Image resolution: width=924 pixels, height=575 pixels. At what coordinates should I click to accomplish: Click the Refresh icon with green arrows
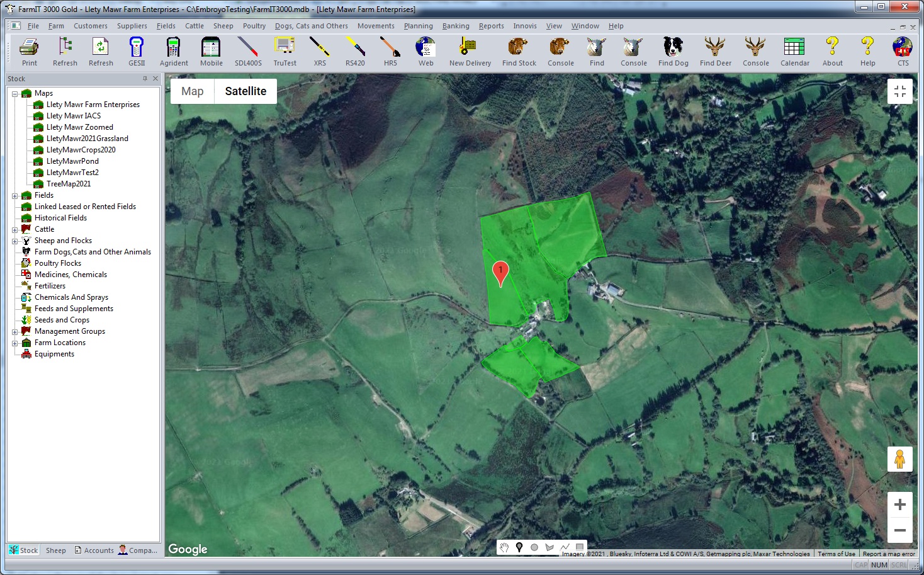[x=101, y=51]
